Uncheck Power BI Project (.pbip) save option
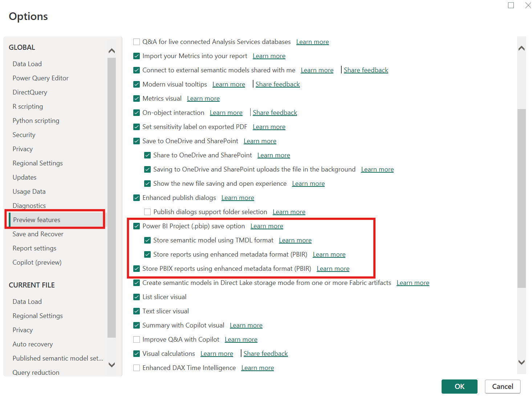Screen dimensions: 532x406 137,226
